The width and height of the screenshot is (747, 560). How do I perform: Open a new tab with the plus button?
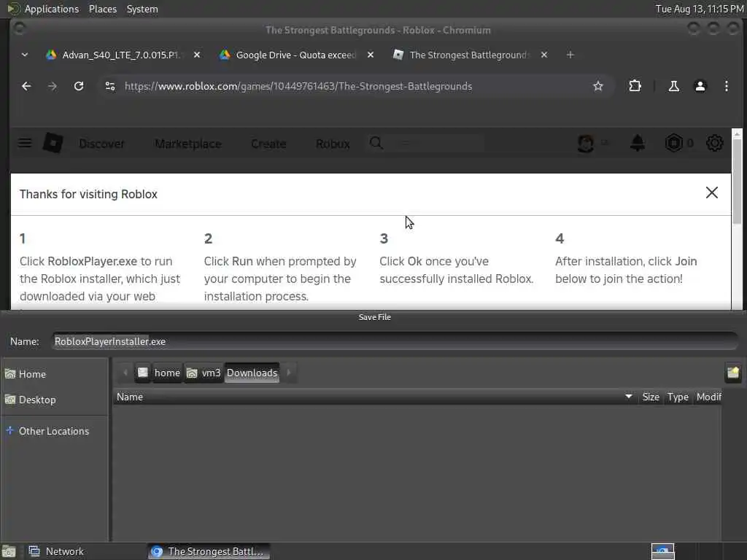point(570,55)
